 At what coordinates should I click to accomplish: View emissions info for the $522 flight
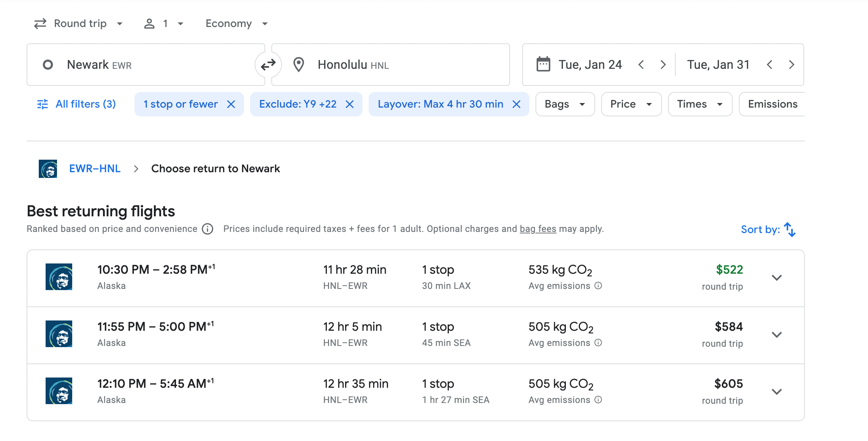pos(598,286)
